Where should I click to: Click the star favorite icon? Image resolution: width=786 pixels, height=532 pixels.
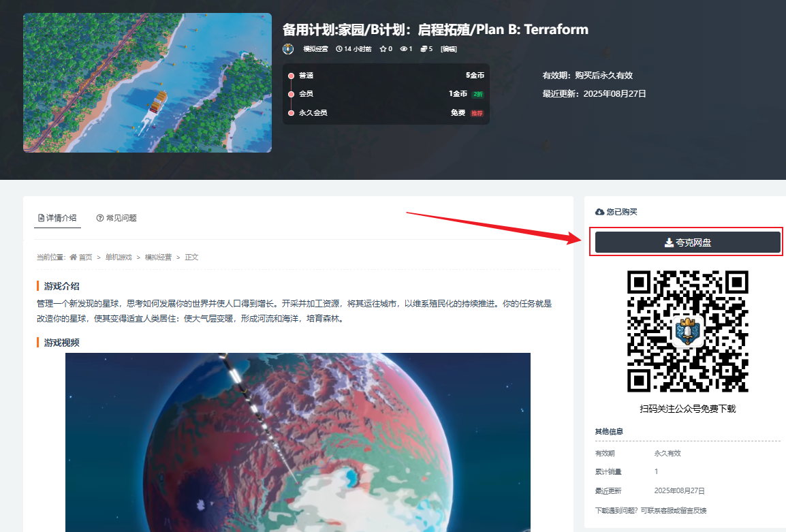click(383, 49)
